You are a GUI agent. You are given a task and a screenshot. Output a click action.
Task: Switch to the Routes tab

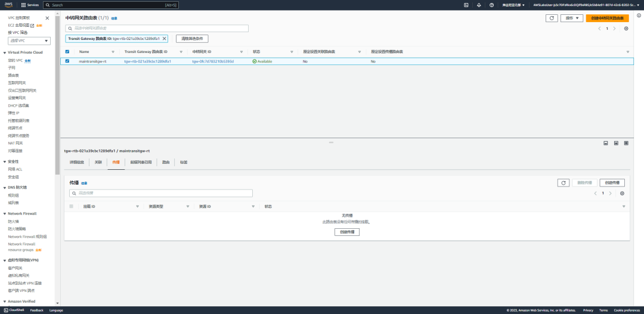click(166, 162)
